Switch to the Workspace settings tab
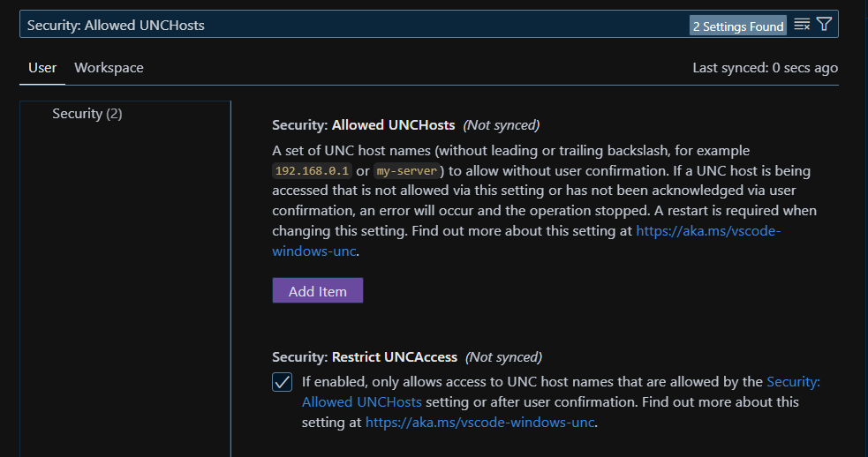 [x=109, y=68]
